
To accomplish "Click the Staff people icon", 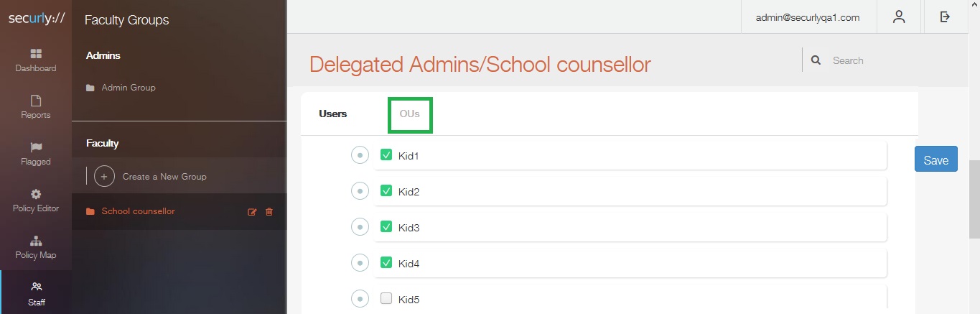I will click(x=37, y=287).
